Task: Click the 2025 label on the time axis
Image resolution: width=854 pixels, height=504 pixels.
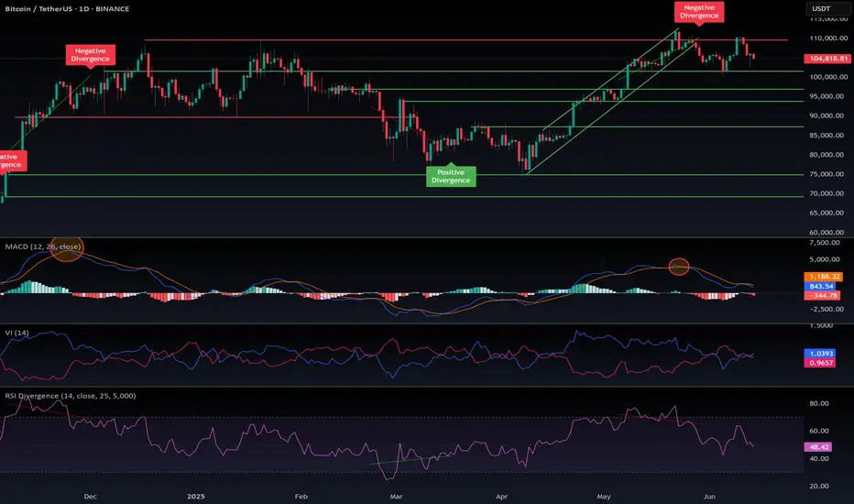Action: tap(196, 497)
